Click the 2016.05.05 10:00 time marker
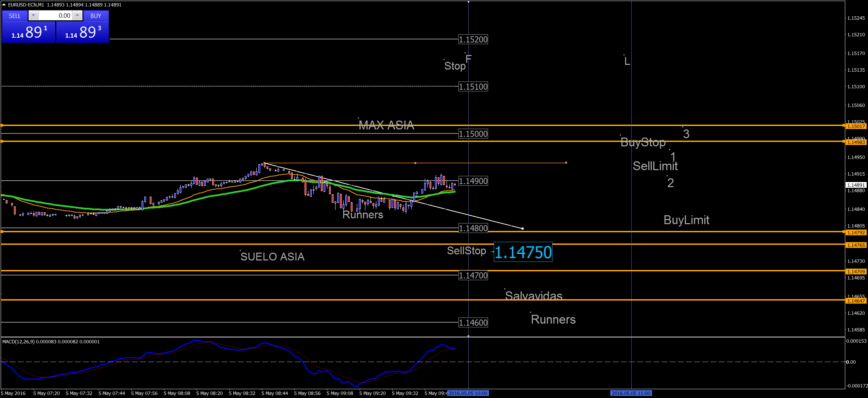 pos(468,393)
